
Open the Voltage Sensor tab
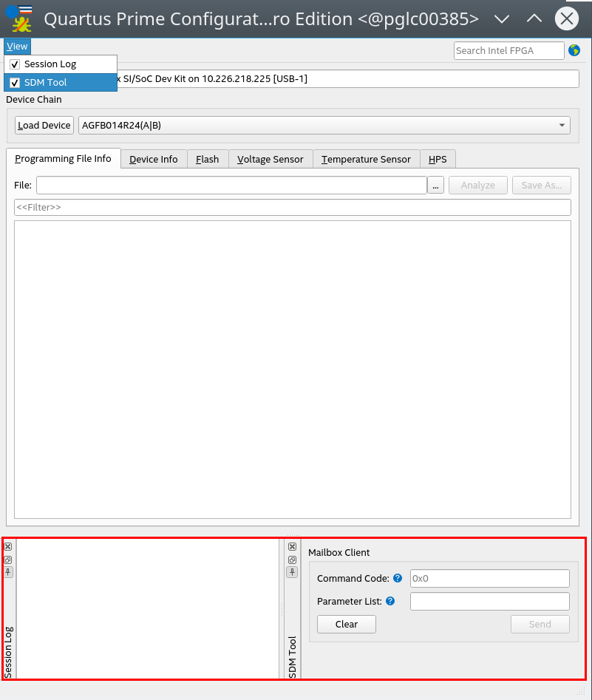tap(271, 160)
